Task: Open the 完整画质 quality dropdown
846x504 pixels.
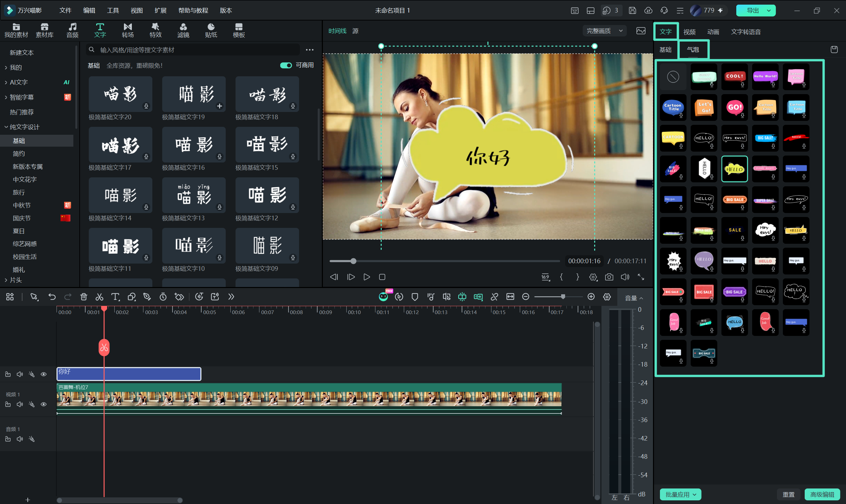Action: click(605, 31)
